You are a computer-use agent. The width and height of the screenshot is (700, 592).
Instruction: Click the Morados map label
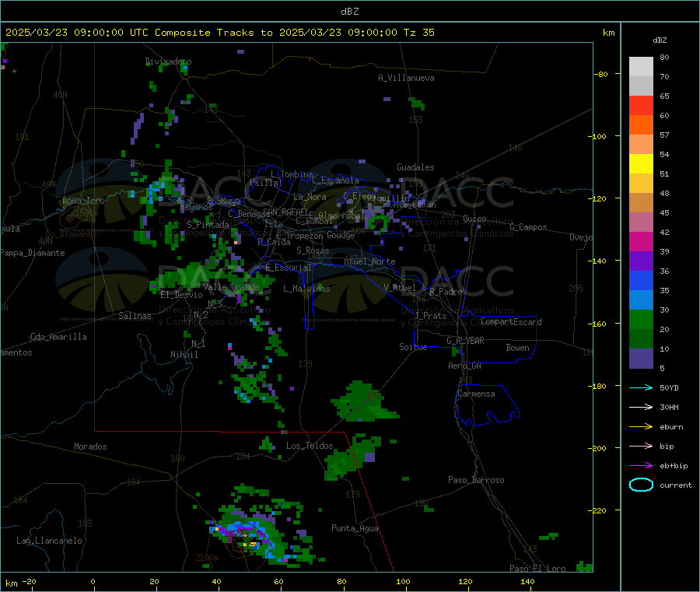pyautogui.click(x=90, y=447)
